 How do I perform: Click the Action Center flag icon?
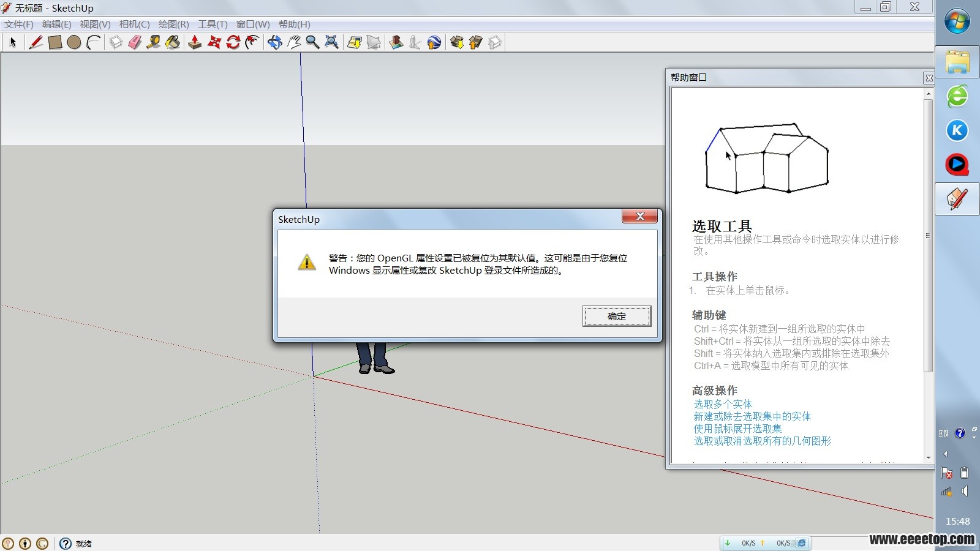click(x=947, y=473)
